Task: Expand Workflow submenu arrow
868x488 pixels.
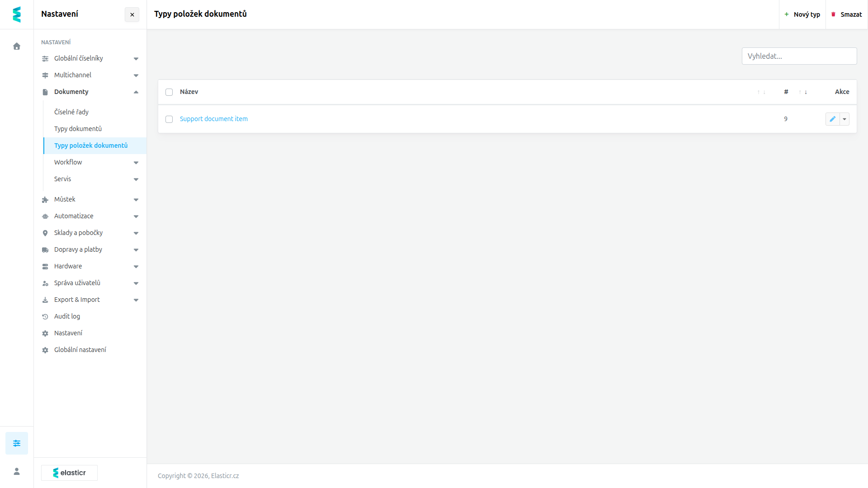Action: (136, 163)
